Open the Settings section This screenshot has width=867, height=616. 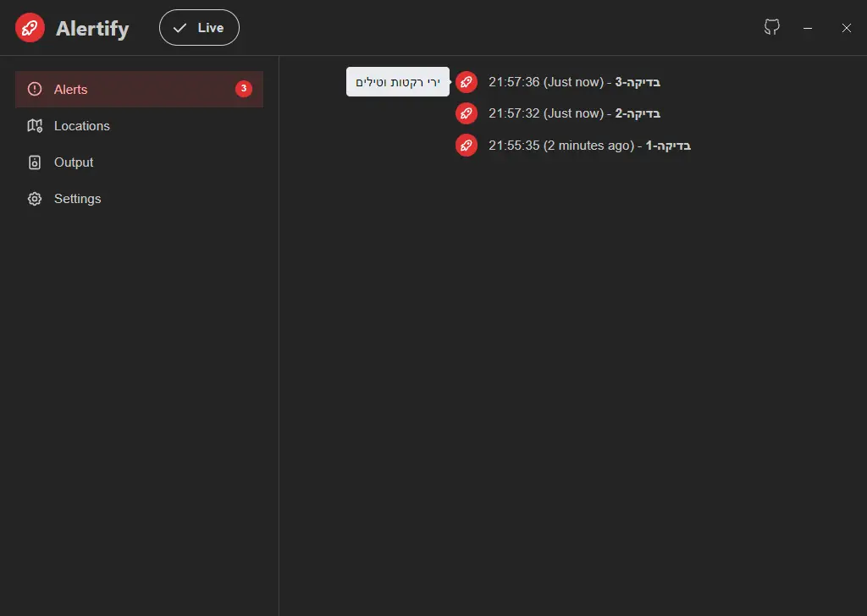tap(77, 198)
